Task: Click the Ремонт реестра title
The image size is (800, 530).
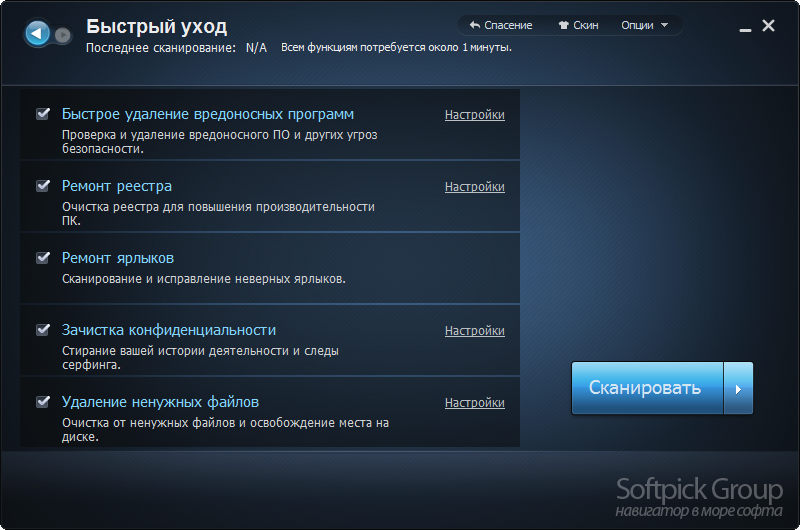Action: [x=117, y=186]
